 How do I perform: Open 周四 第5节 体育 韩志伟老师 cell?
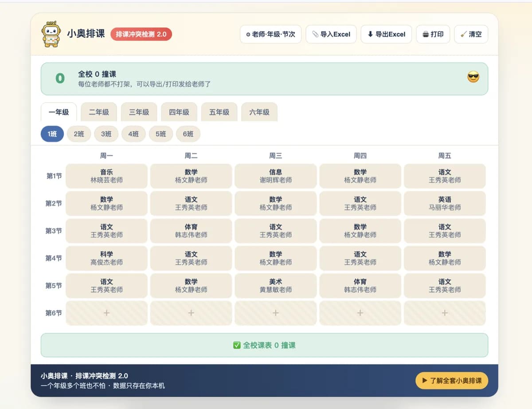(360, 286)
